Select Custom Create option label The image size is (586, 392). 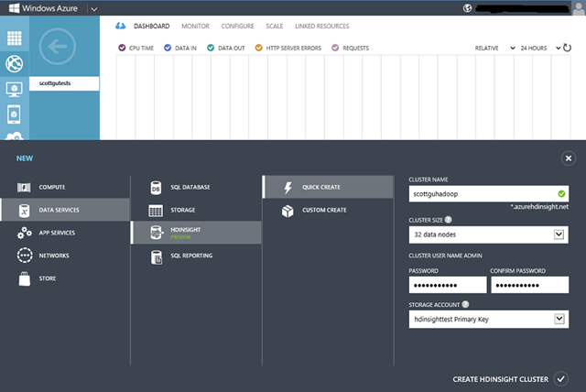click(x=324, y=210)
